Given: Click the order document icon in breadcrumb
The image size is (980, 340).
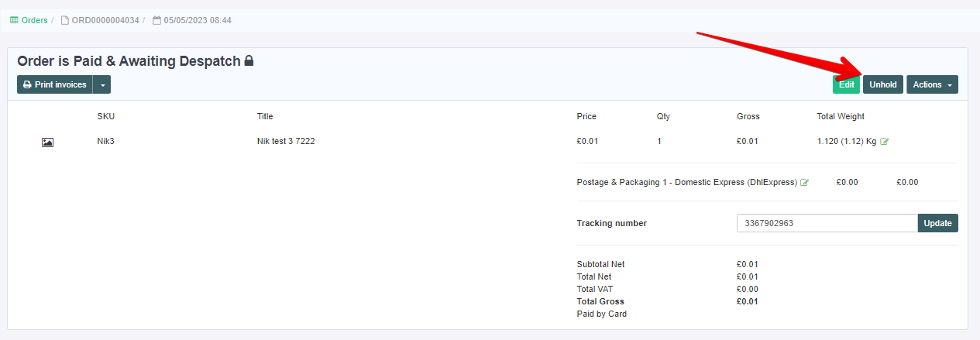Looking at the screenshot, I should click(65, 20).
